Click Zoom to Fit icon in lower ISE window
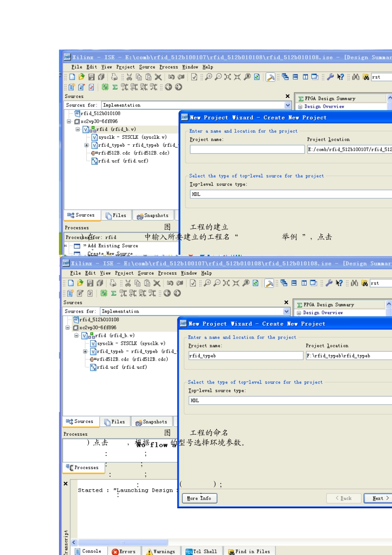The image size is (392, 555). 226,283
